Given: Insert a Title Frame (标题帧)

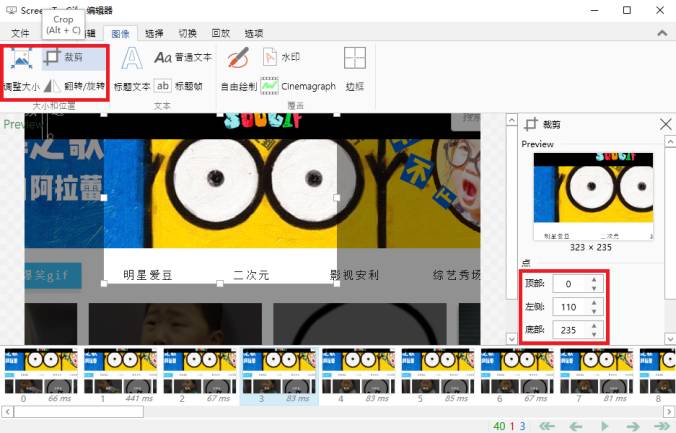Looking at the screenshot, I should pyautogui.click(x=178, y=86).
